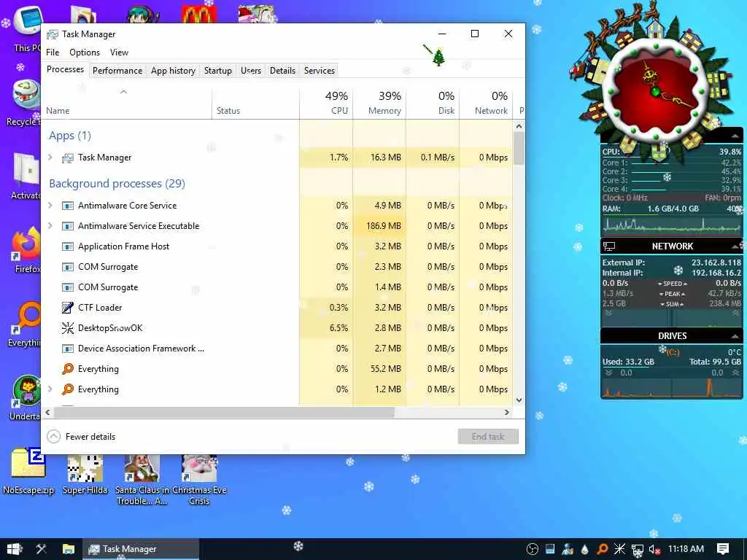Click the End task button

coord(488,437)
